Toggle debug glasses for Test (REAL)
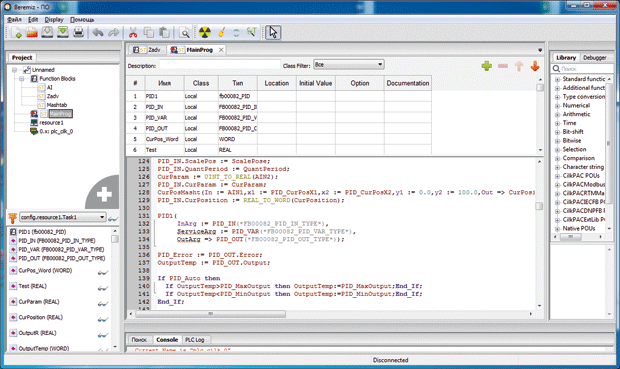The width and height of the screenshot is (620, 369). coord(103,288)
